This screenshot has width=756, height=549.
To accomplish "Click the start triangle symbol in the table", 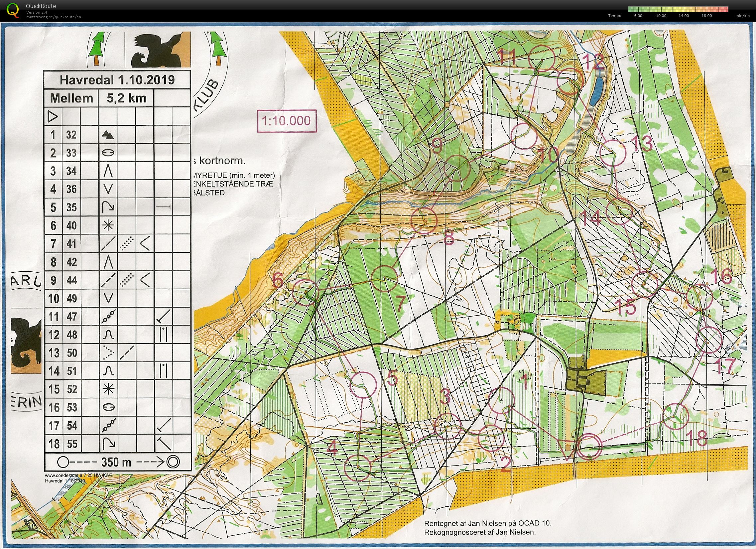I will pyautogui.click(x=53, y=117).
